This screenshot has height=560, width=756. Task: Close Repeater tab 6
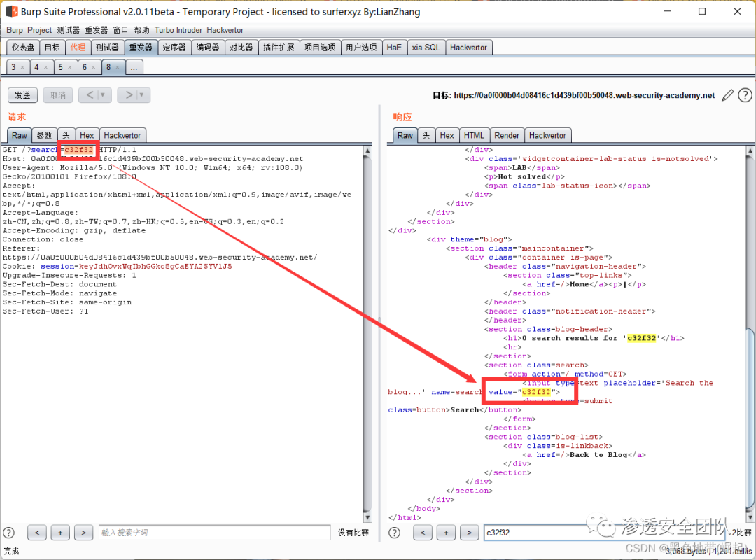coord(94,67)
